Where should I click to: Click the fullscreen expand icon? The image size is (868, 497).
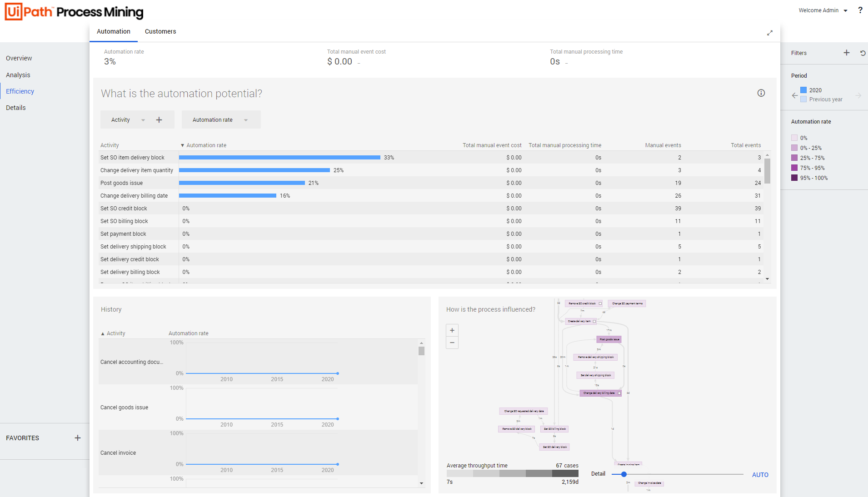pyautogui.click(x=769, y=33)
